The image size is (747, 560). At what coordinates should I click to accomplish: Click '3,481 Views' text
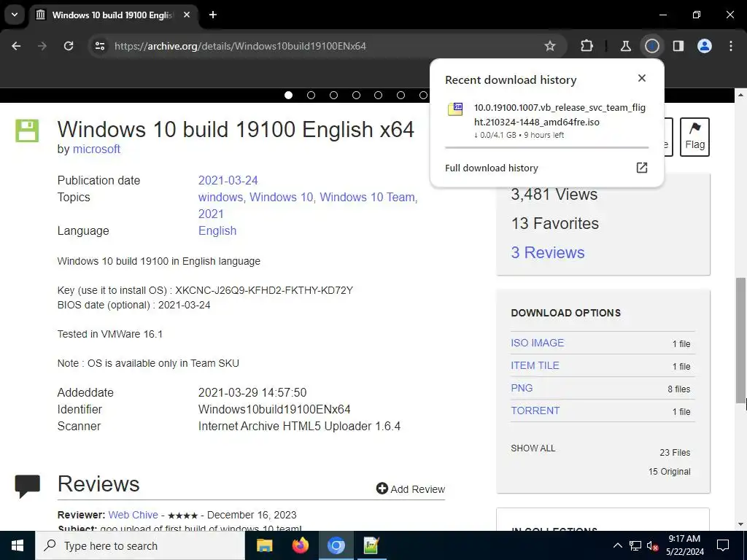pos(554,194)
